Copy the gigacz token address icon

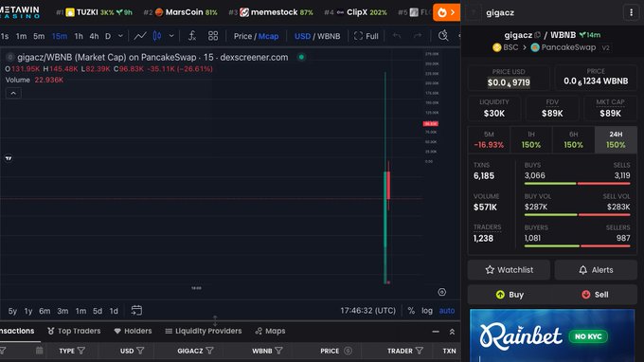(x=537, y=35)
